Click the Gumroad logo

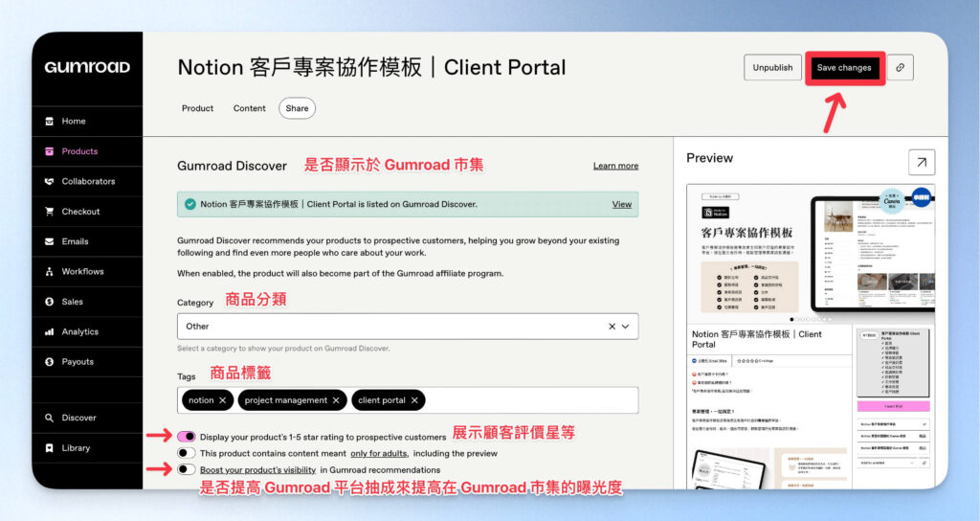[87, 68]
